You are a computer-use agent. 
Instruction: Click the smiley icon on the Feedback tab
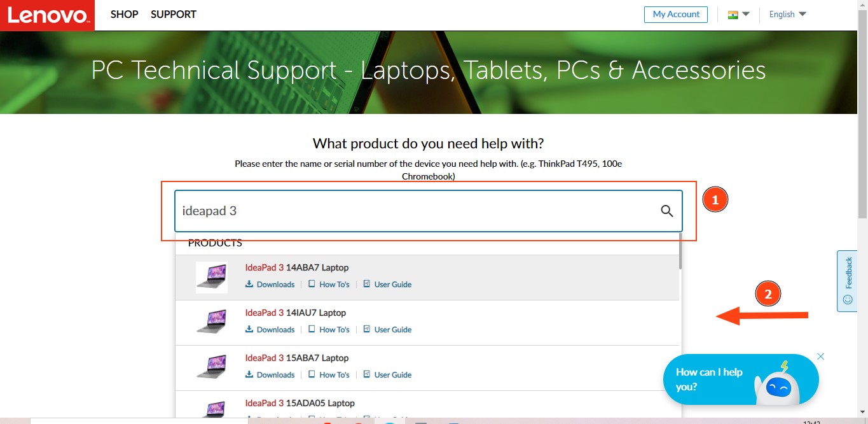846,299
